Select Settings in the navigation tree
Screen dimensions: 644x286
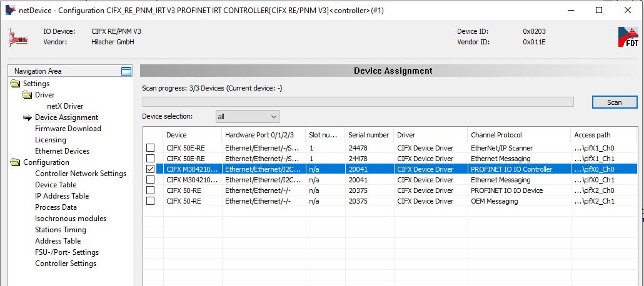(36, 84)
